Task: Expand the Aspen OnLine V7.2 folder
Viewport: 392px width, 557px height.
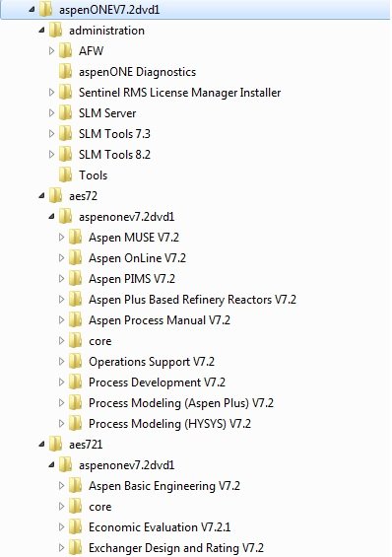Action: pyautogui.click(x=62, y=257)
